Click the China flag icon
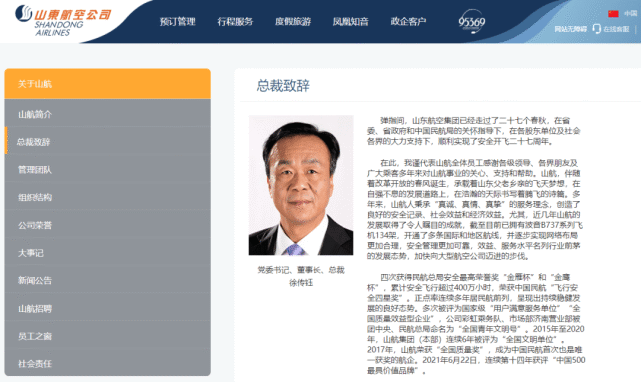The width and height of the screenshot is (641, 382). point(613,13)
